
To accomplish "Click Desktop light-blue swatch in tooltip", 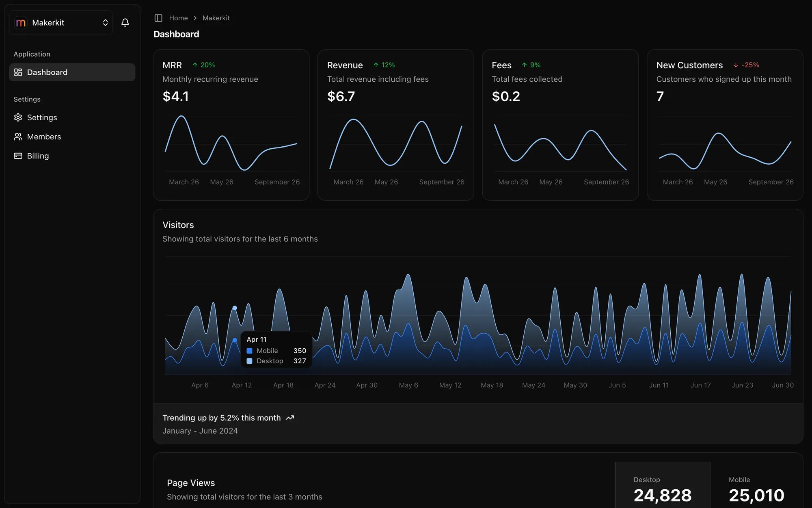I will tap(249, 361).
